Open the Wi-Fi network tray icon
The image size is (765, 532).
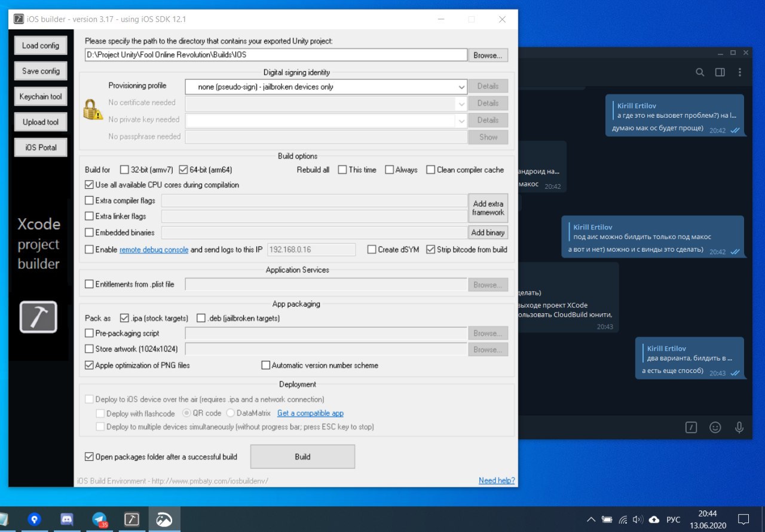[623, 519]
